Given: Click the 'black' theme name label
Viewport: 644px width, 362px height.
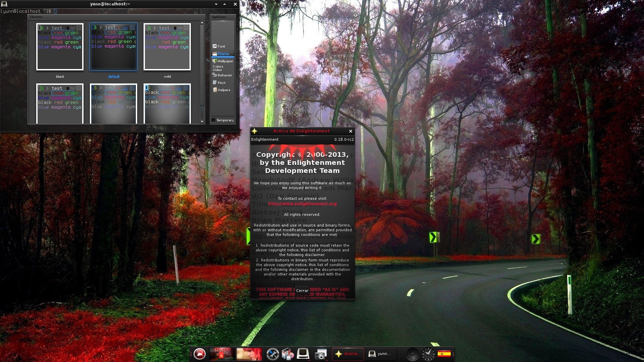Looking at the screenshot, I should coord(60,76).
